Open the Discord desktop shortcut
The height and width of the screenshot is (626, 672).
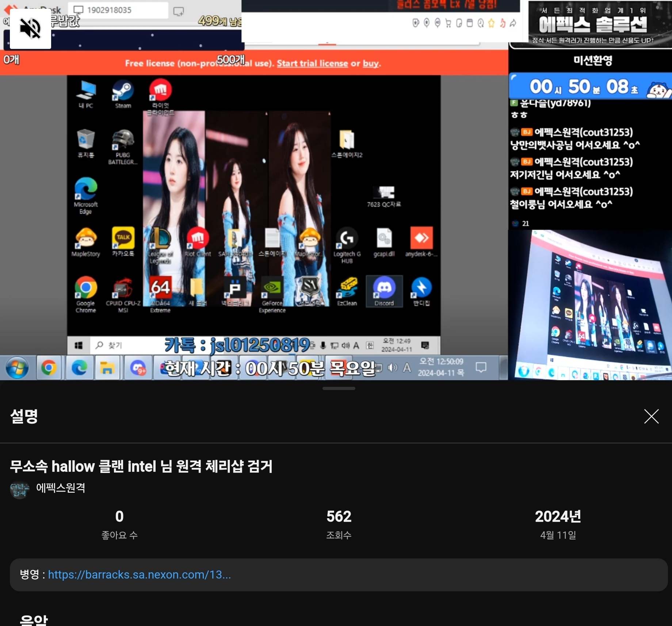click(384, 291)
